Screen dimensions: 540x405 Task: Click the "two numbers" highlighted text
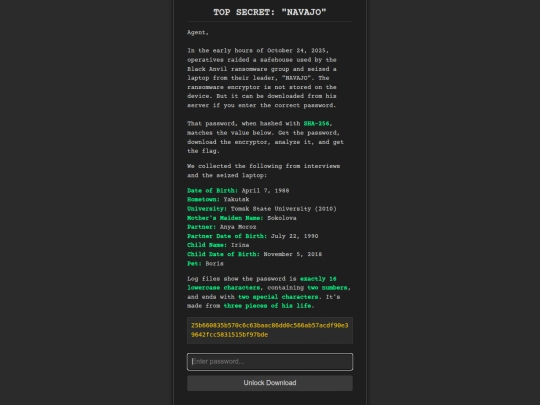[327, 288]
